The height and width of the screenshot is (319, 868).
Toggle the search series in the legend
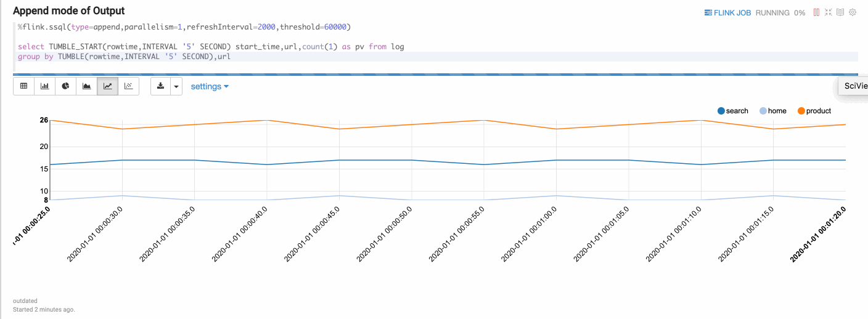(733, 111)
